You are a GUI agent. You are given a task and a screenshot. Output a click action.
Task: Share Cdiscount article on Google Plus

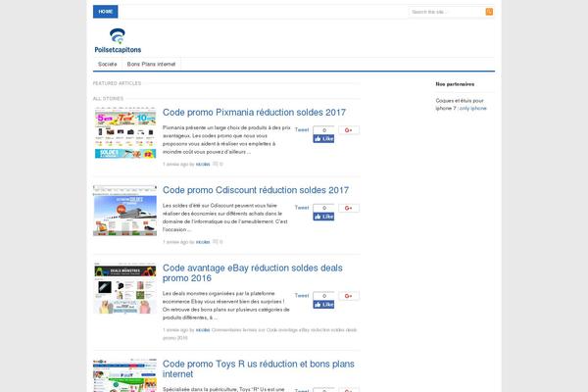[x=349, y=208]
